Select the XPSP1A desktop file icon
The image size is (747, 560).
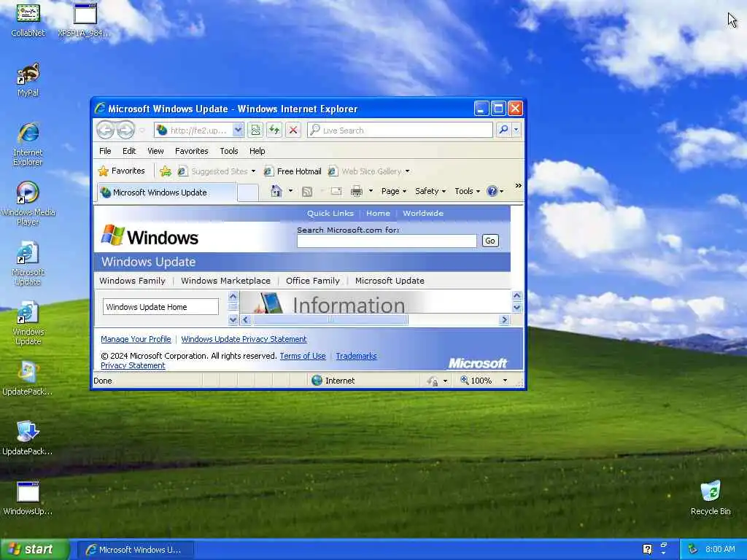(85, 20)
